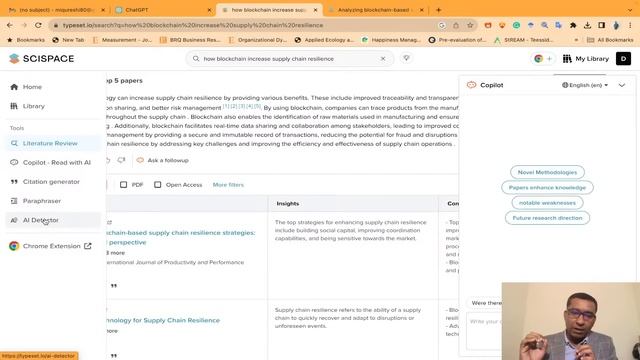Switch to the Gmail (no subject) tab
Image resolution: width=640 pixels, height=360 pixels.
point(56,10)
